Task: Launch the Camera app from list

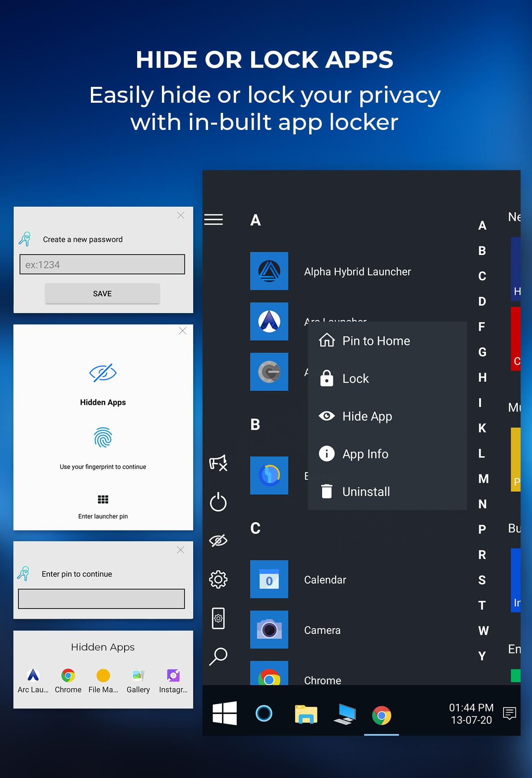Action: click(269, 630)
